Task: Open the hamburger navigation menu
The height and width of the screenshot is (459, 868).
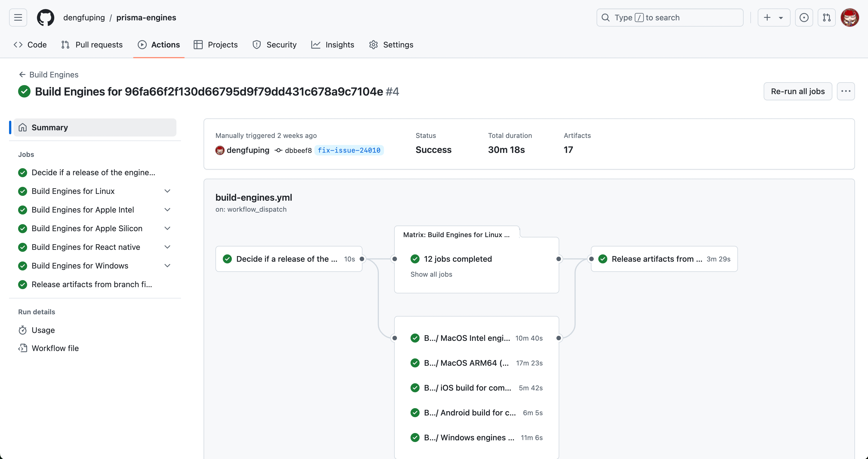Action: 18,18
